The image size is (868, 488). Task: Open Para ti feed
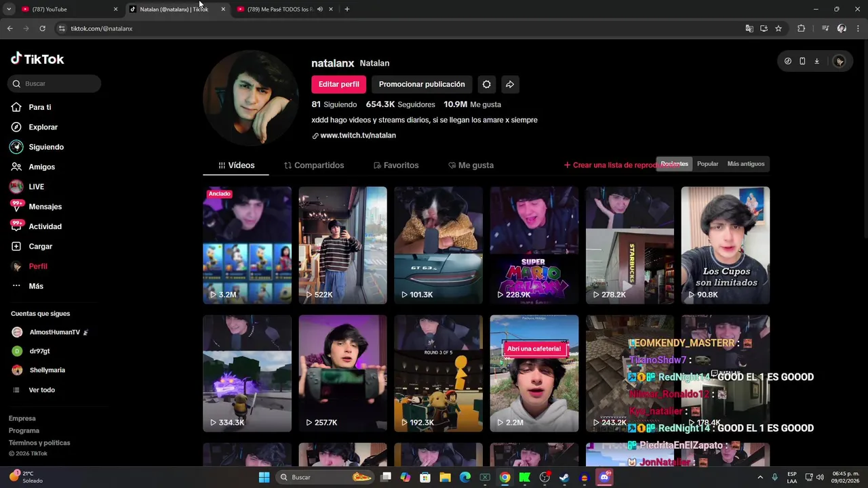(x=39, y=107)
